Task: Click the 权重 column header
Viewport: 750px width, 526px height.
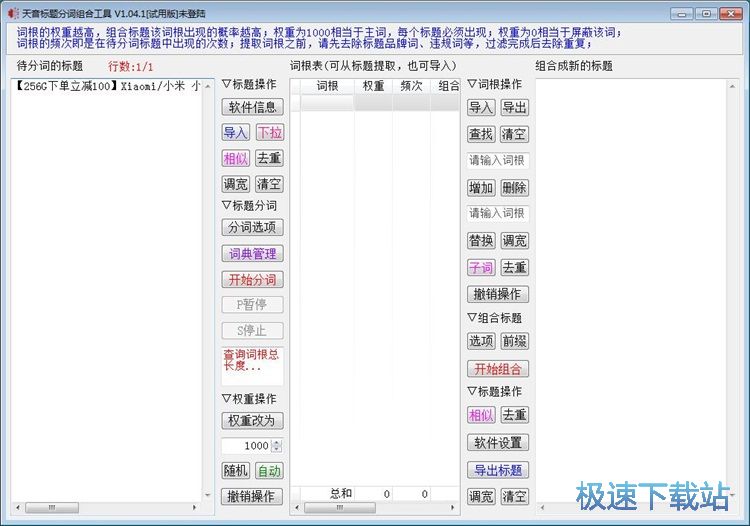Action: click(373, 86)
